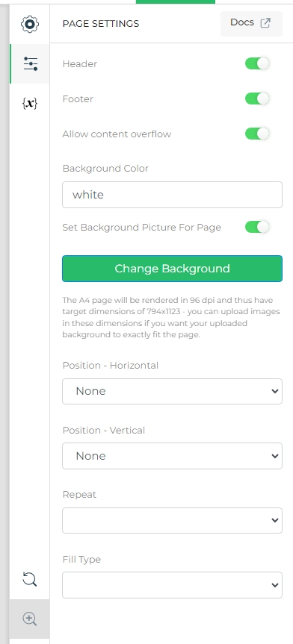Click the PAGE SETTINGS panel title
Image resolution: width=293 pixels, height=644 pixels.
pos(101,24)
